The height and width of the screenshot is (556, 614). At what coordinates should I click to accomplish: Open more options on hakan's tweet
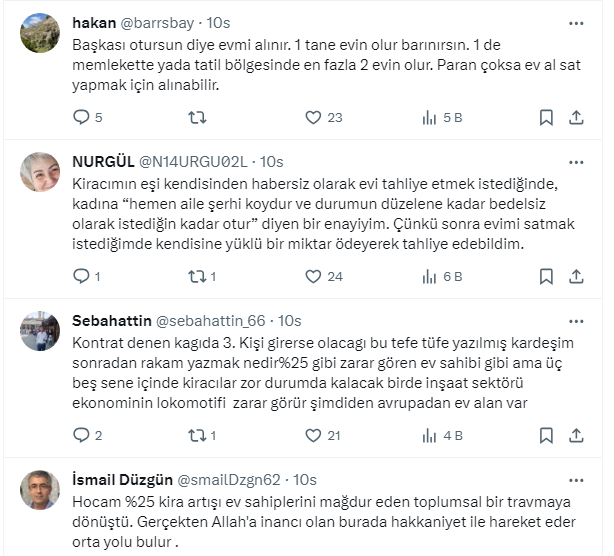click(576, 22)
